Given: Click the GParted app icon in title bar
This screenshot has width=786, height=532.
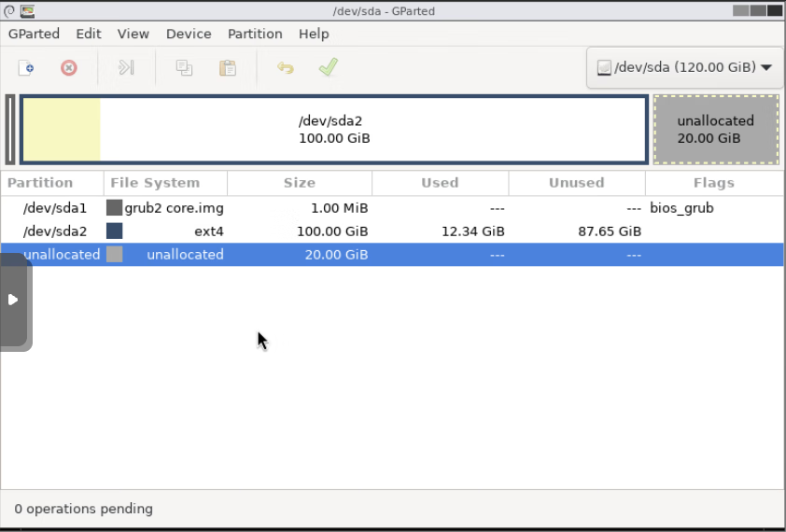Looking at the screenshot, I should point(27,10).
